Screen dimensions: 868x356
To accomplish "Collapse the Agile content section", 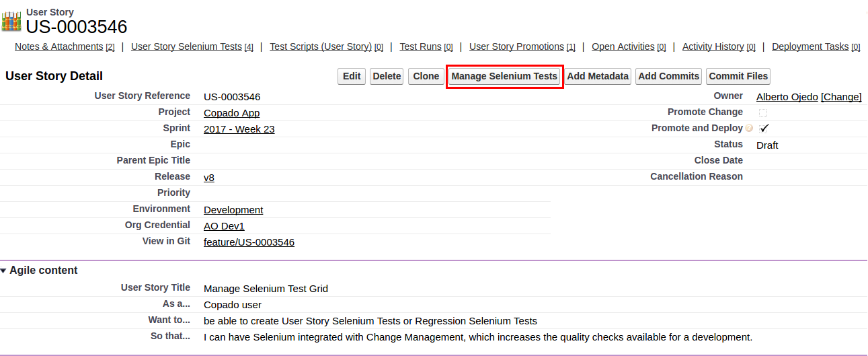I will (4, 271).
